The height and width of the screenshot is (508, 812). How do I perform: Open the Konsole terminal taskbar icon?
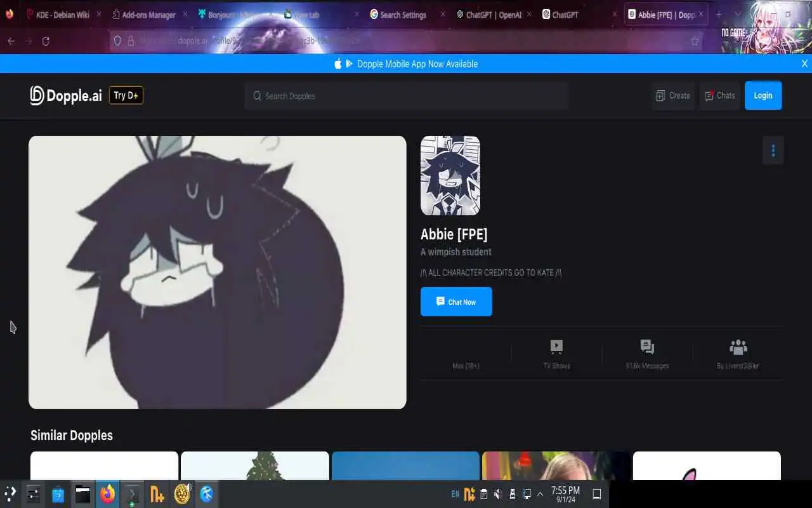pos(132,493)
